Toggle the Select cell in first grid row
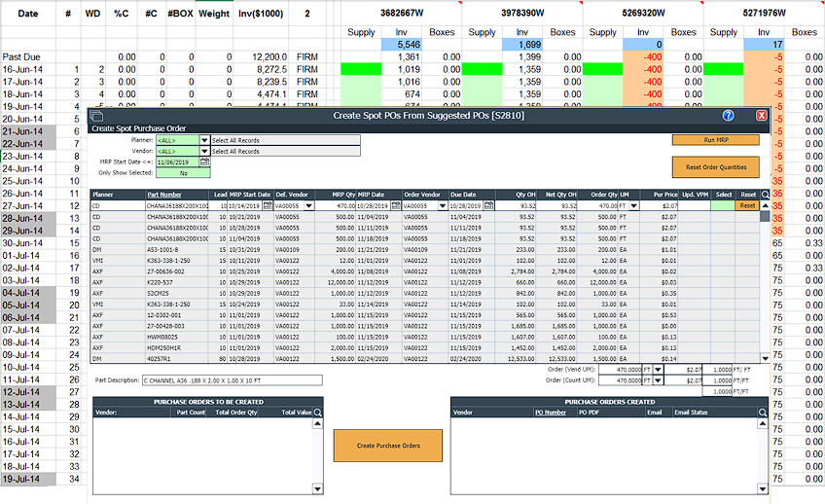 coord(723,206)
